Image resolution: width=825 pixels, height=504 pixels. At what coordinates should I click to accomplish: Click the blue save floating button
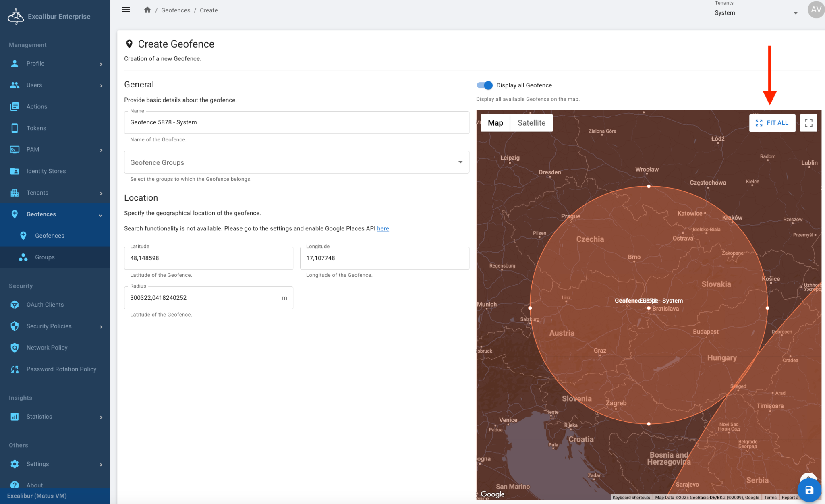(809, 490)
